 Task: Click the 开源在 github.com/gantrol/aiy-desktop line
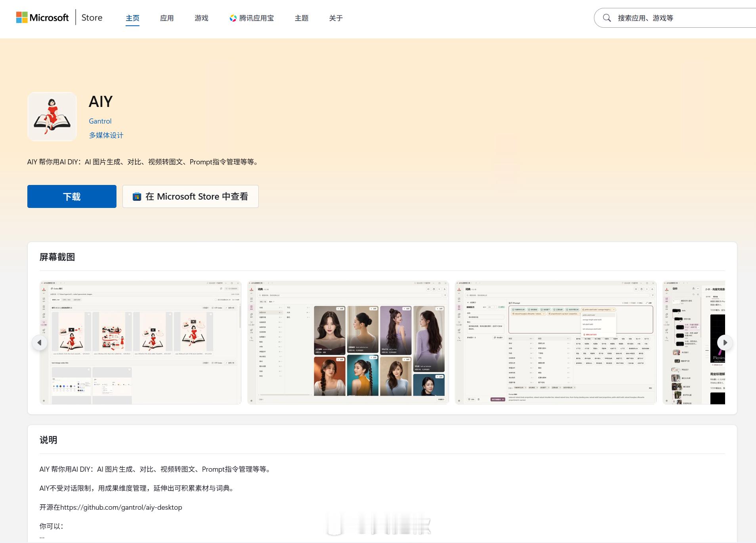[x=111, y=507]
